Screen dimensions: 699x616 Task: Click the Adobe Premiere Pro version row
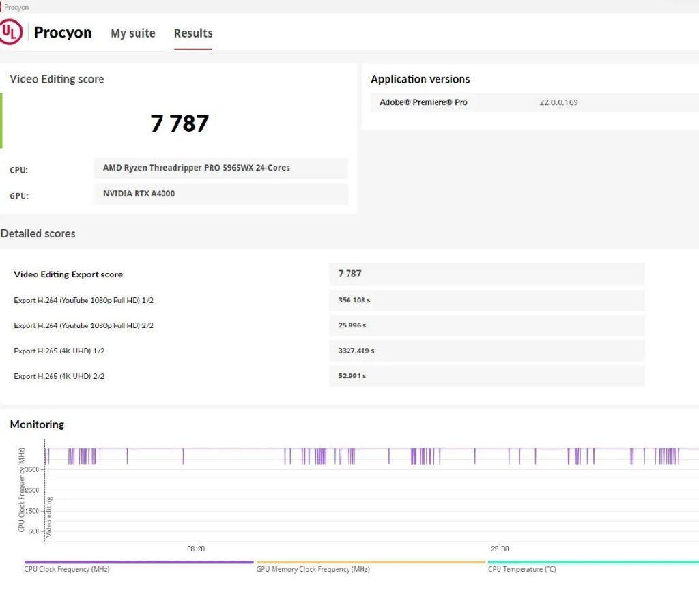pyautogui.click(x=530, y=102)
